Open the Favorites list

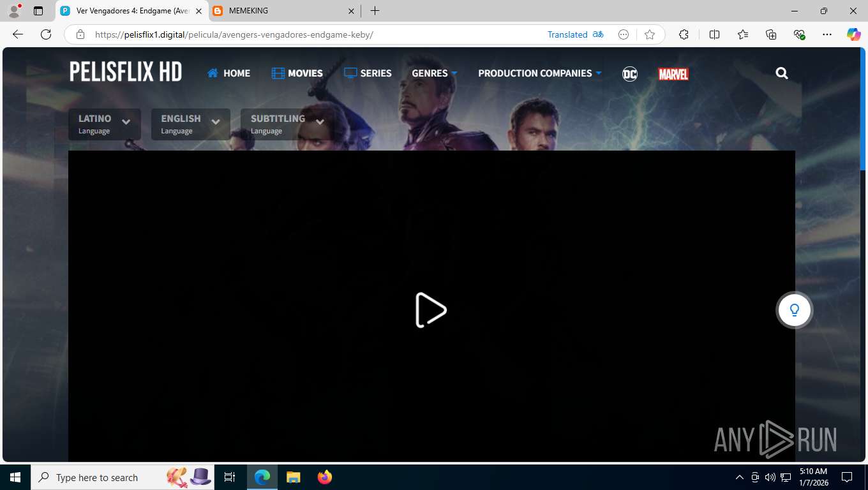click(x=743, y=34)
